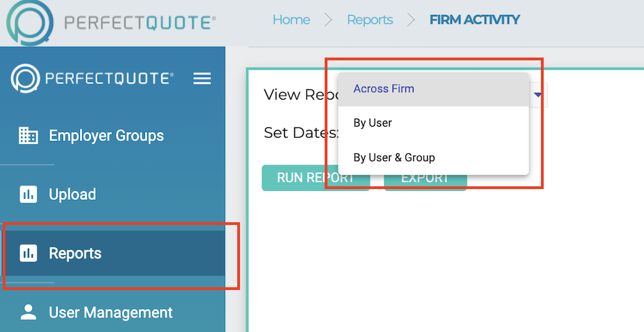The width and height of the screenshot is (644, 332).
Task: Click the Upload chart icon
Action: coord(28,194)
